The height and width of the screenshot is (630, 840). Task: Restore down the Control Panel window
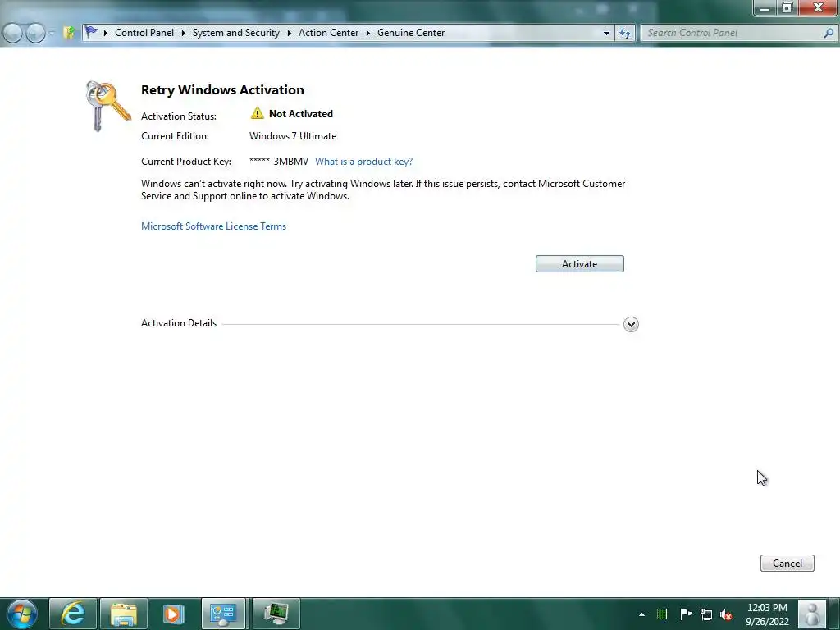pyautogui.click(x=787, y=8)
